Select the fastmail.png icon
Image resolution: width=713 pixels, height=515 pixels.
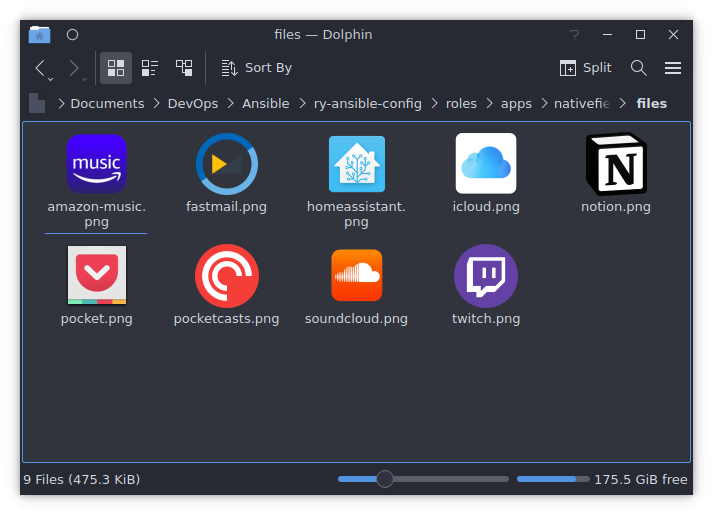tap(227, 164)
